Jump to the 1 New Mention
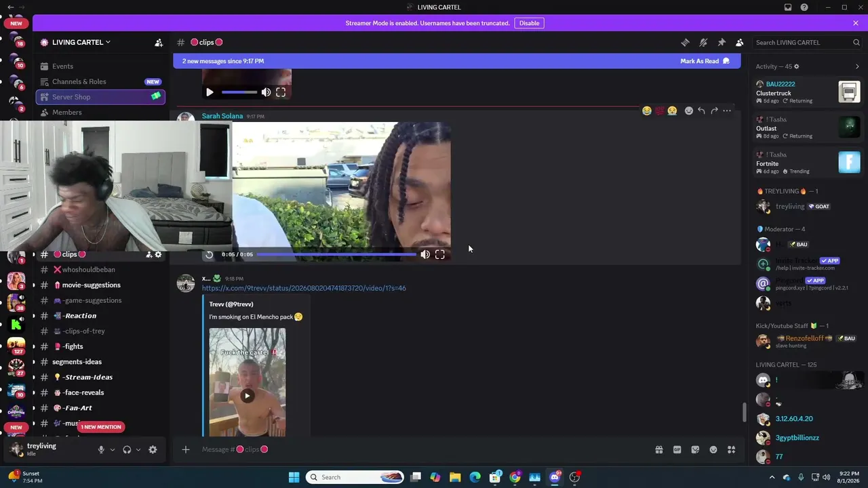Image resolution: width=868 pixels, height=488 pixels. (101, 427)
